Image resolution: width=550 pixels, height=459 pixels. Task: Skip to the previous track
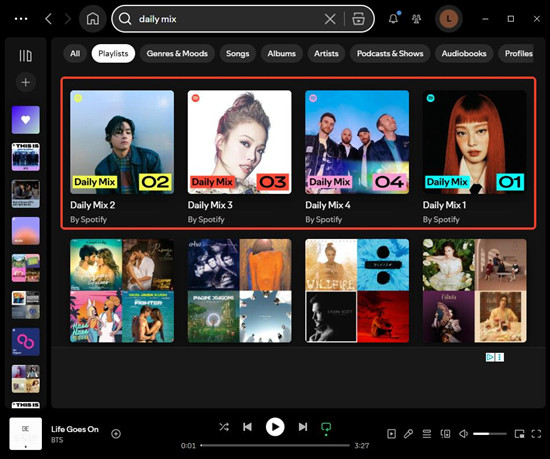pos(247,427)
